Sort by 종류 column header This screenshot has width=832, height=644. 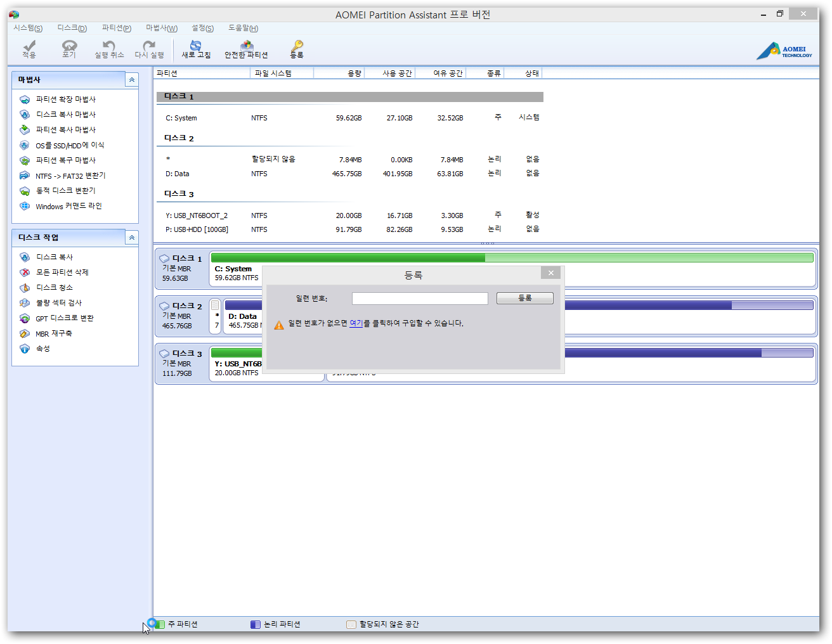click(484, 74)
